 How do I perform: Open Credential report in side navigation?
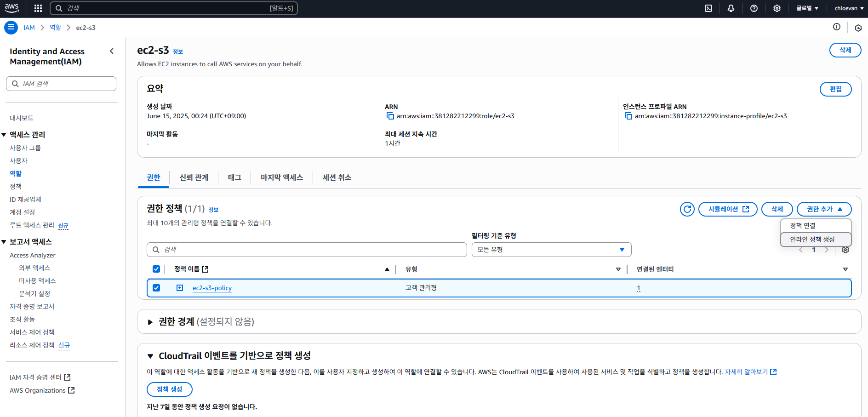click(32, 307)
